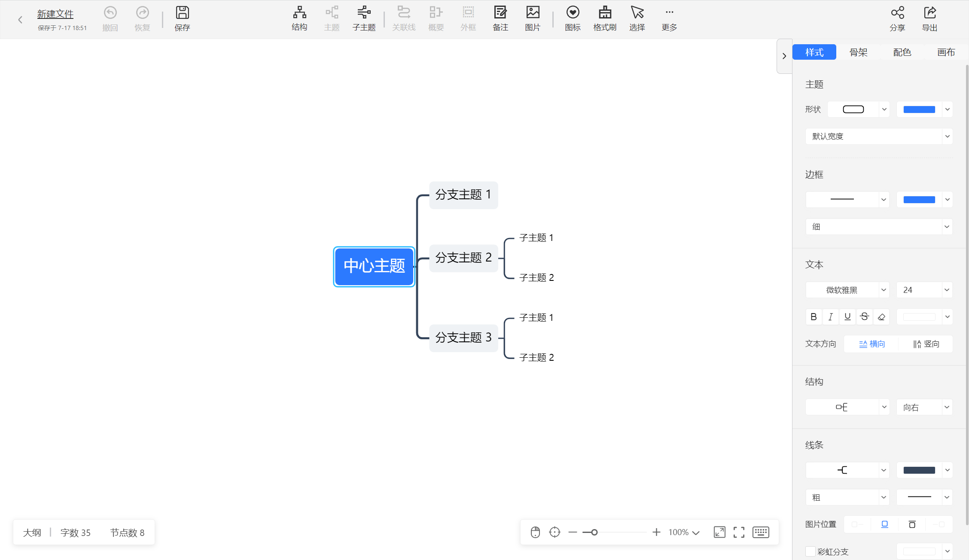Select the 分支主题 2 node
The image size is (969, 560).
tap(463, 258)
